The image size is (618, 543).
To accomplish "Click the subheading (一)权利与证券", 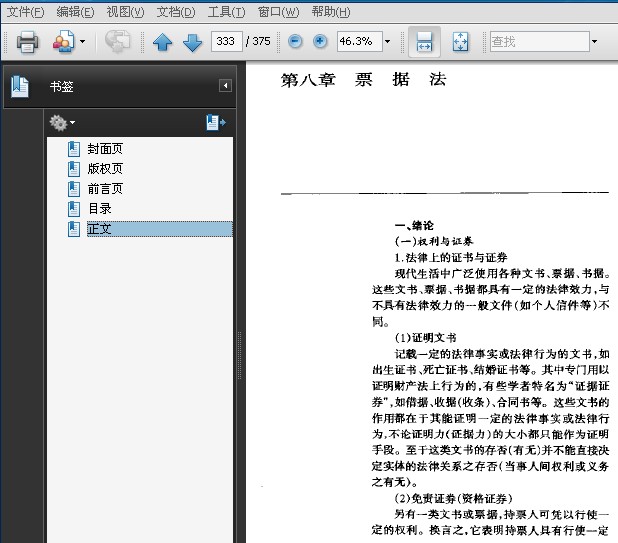I will [434, 241].
